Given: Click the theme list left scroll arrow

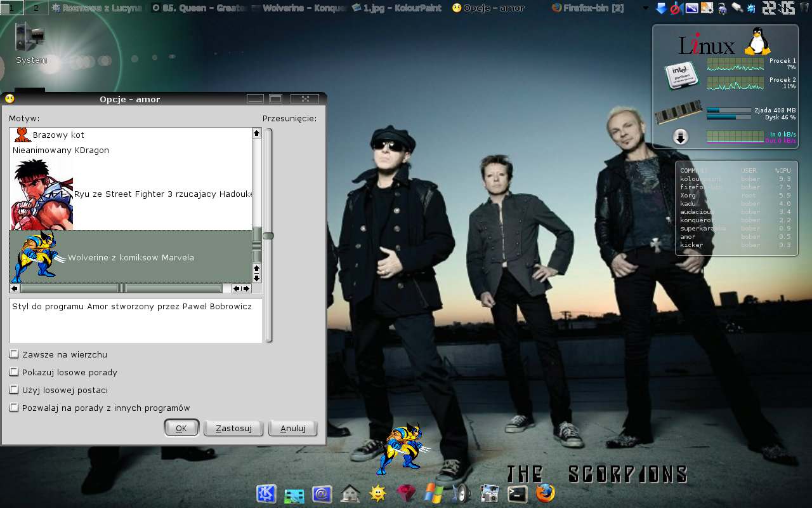Looking at the screenshot, I should click(x=15, y=288).
